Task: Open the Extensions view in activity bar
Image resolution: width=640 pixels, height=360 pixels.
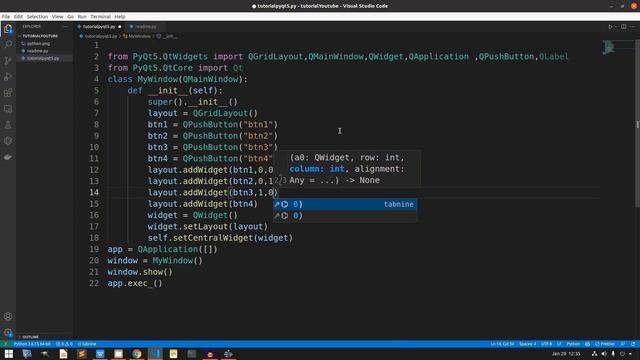Action: click(x=8, y=93)
